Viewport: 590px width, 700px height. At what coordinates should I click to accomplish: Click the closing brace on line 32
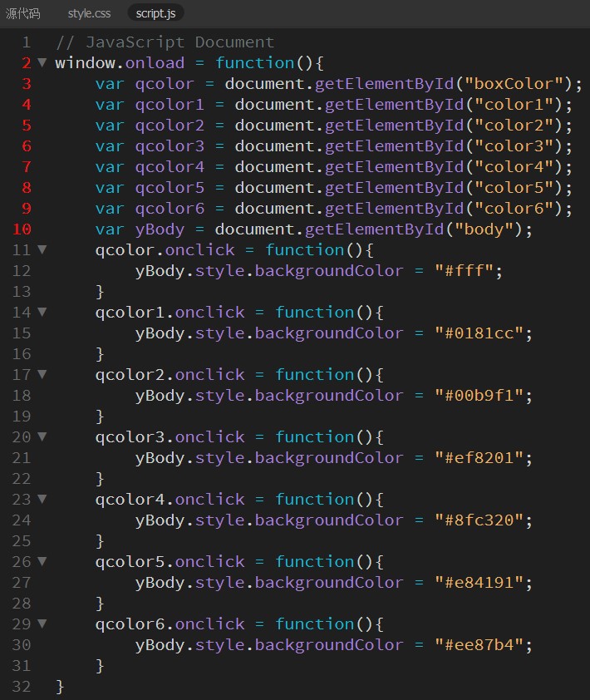pos(60,687)
